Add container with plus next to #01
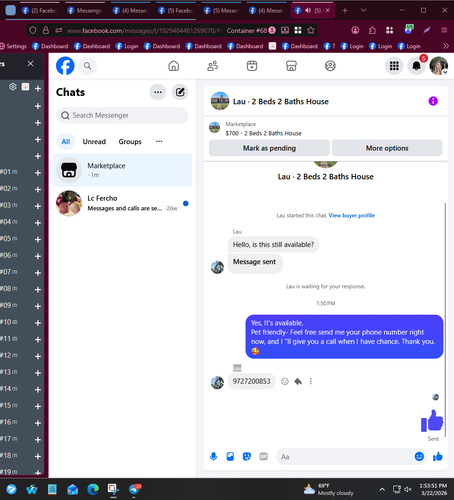Image resolution: width=454 pixels, height=500 pixels. click(x=38, y=173)
